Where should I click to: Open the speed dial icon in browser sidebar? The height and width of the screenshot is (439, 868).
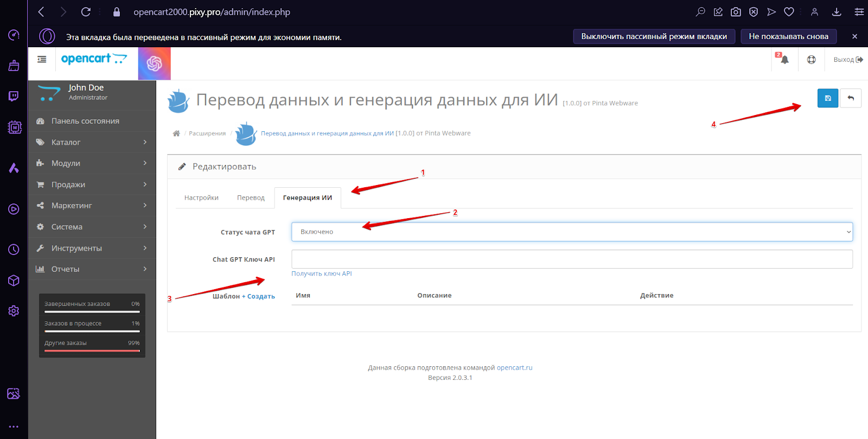14,35
